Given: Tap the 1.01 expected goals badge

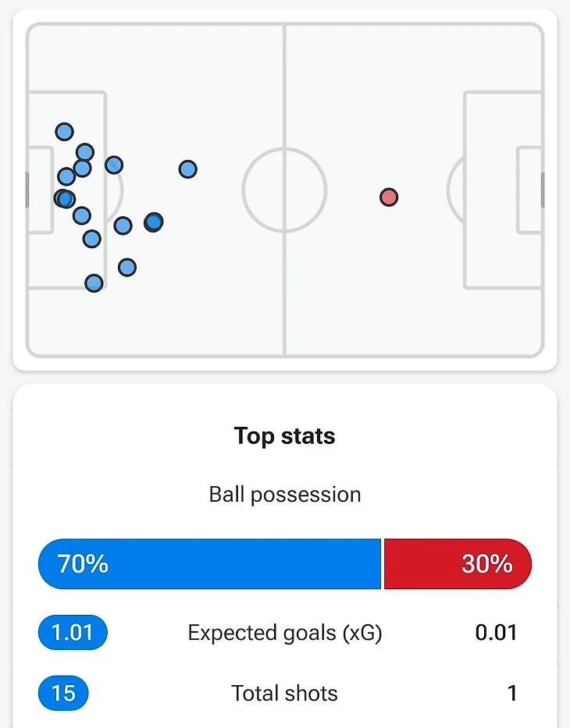Looking at the screenshot, I should (x=73, y=632).
